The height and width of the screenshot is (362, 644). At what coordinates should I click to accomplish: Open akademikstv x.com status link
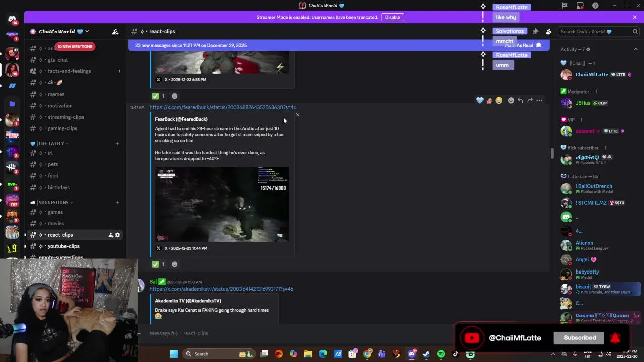click(221, 289)
